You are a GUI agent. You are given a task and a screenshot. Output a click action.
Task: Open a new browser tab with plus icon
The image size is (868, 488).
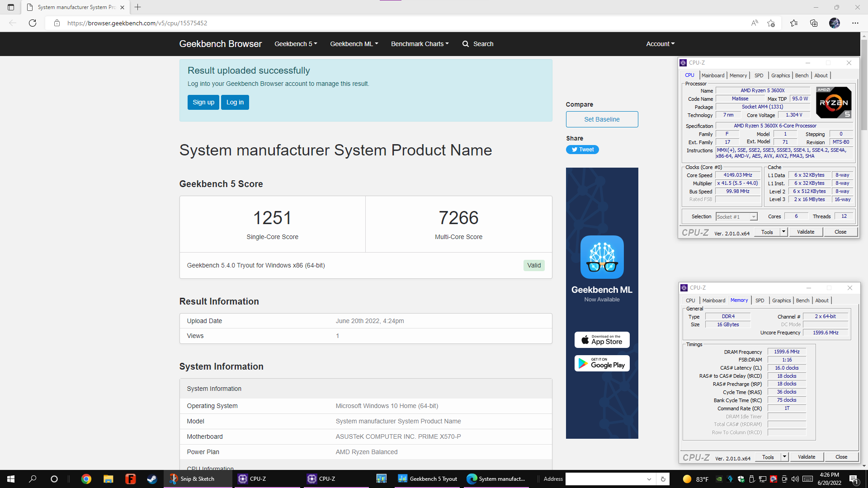click(138, 7)
